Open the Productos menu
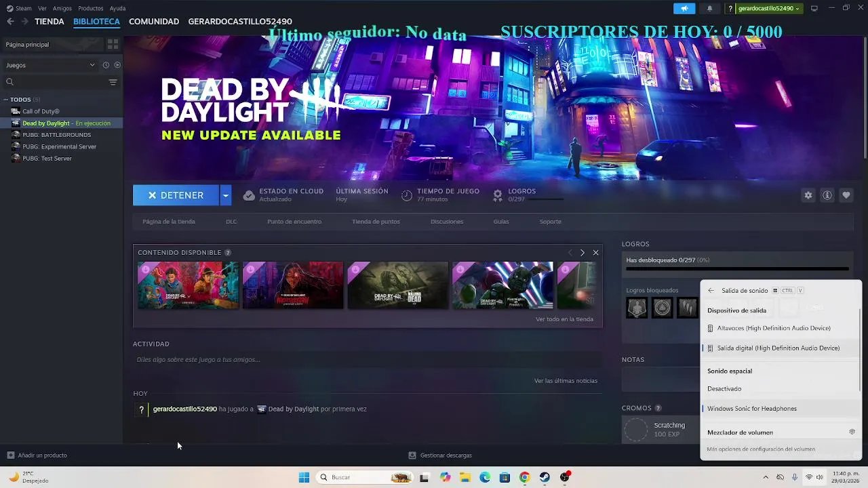The width and height of the screenshot is (868, 488). [91, 8]
